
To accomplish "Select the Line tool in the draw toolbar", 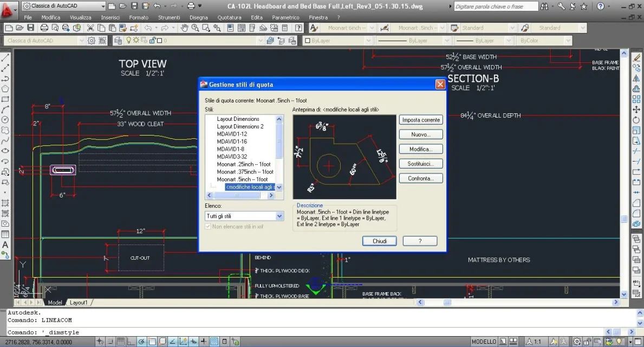I will point(5,57).
